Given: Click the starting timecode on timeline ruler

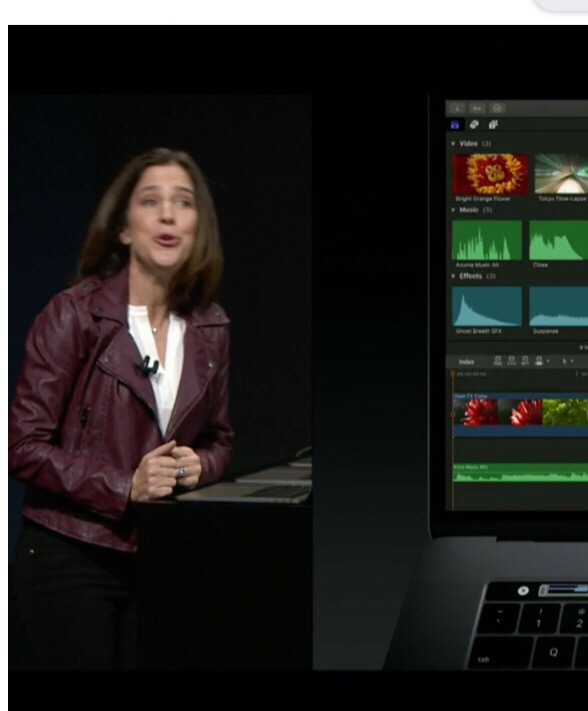Looking at the screenshot, I should tap(471, 374).
